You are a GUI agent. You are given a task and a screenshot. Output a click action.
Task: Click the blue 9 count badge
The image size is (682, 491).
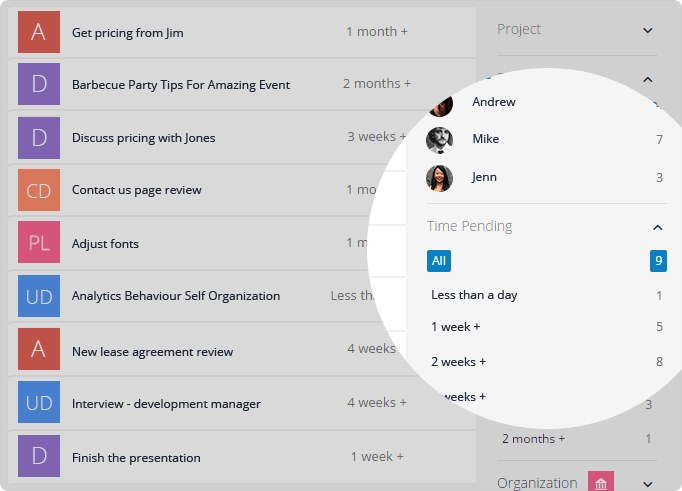tap(659, 261)
